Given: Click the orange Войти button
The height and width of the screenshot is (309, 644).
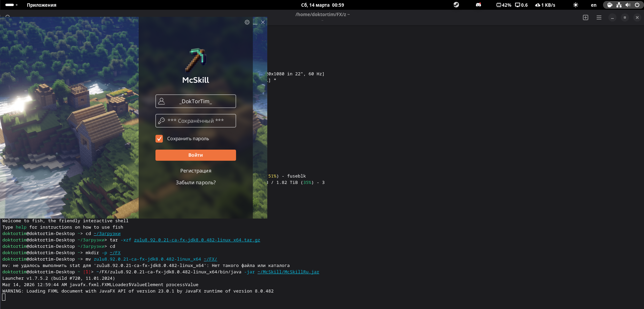Looking at the screenshot, I should (196, 155).
